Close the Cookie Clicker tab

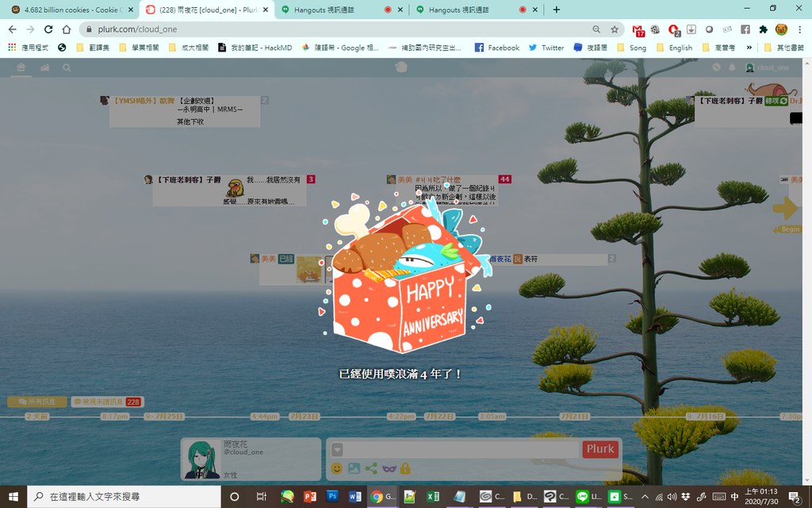click(131, 10)
